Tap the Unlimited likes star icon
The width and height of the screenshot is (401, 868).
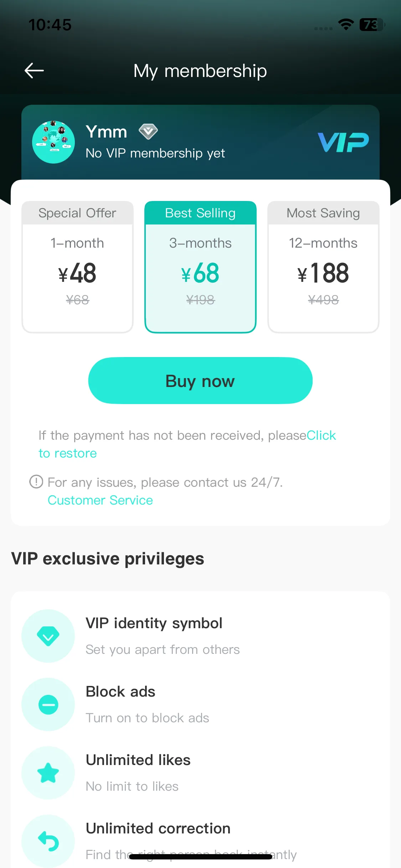point(48,773)
